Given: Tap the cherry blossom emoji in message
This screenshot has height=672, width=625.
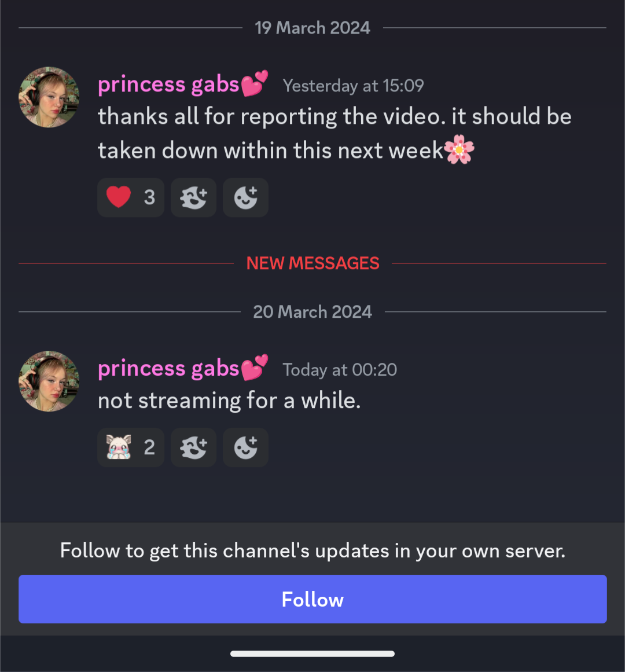Looking at the screenshot, I should [459, 151].
